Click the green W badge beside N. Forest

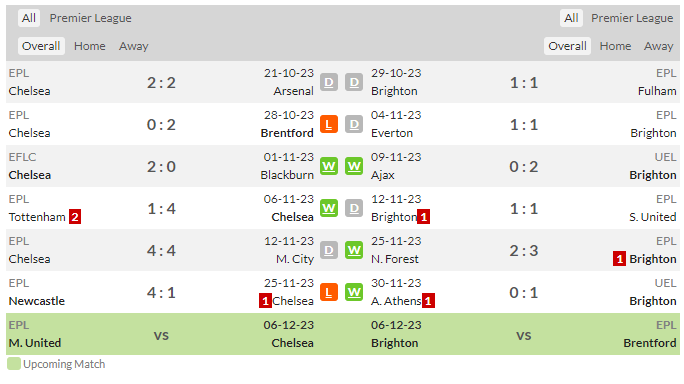[354, 250]
